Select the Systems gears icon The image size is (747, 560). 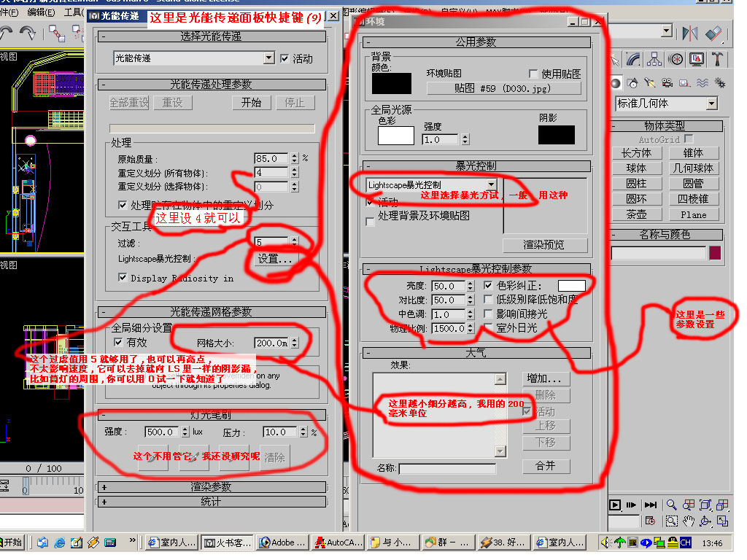pos(720,83)
